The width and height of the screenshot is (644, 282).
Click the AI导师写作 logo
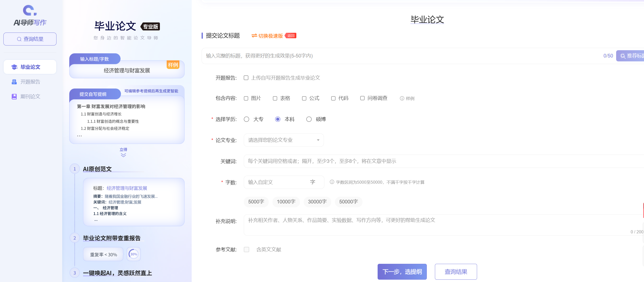coord(29,15)
